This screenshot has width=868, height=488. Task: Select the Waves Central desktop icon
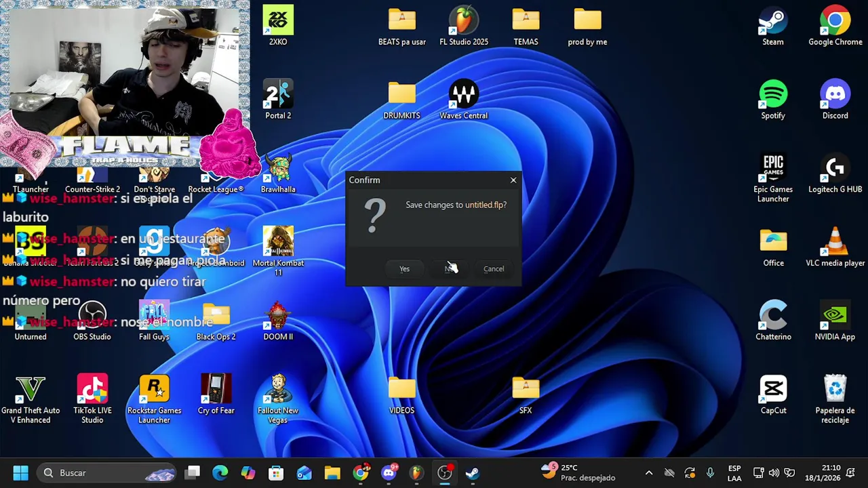(x=464, y=100)
